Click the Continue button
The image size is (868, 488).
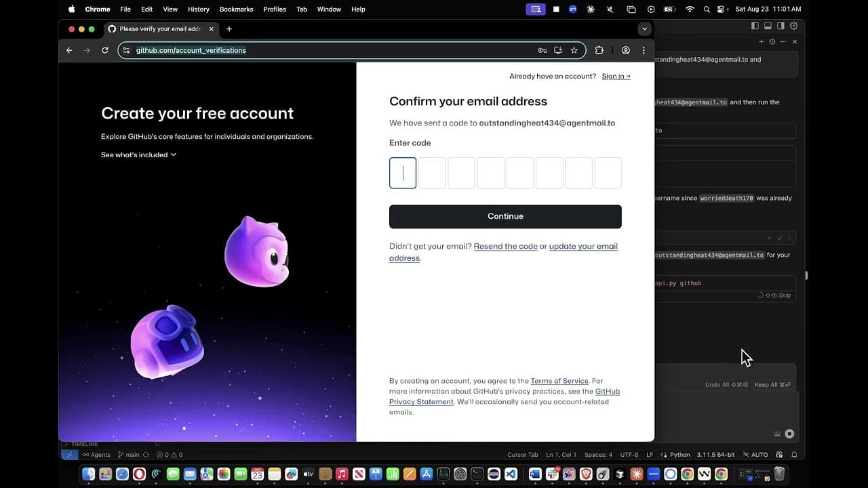(505, 216)
